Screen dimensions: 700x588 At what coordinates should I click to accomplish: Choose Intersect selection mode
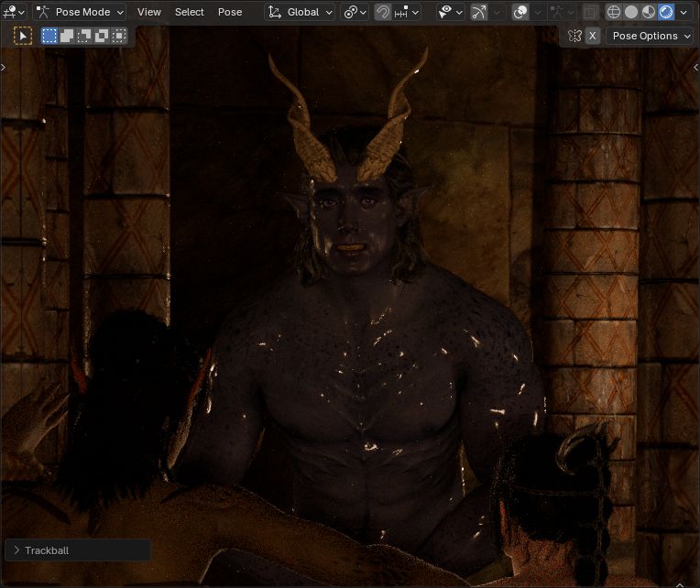(x=119, y=36)
